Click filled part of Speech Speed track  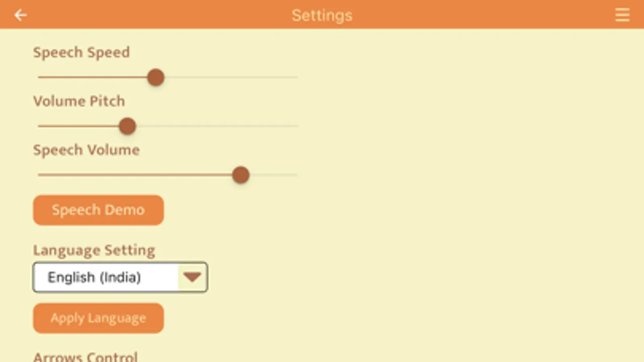[x=93, y=77]
